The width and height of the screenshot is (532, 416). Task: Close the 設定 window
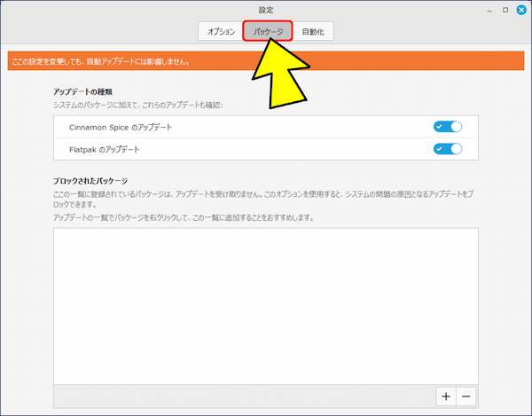coord(520,10)
